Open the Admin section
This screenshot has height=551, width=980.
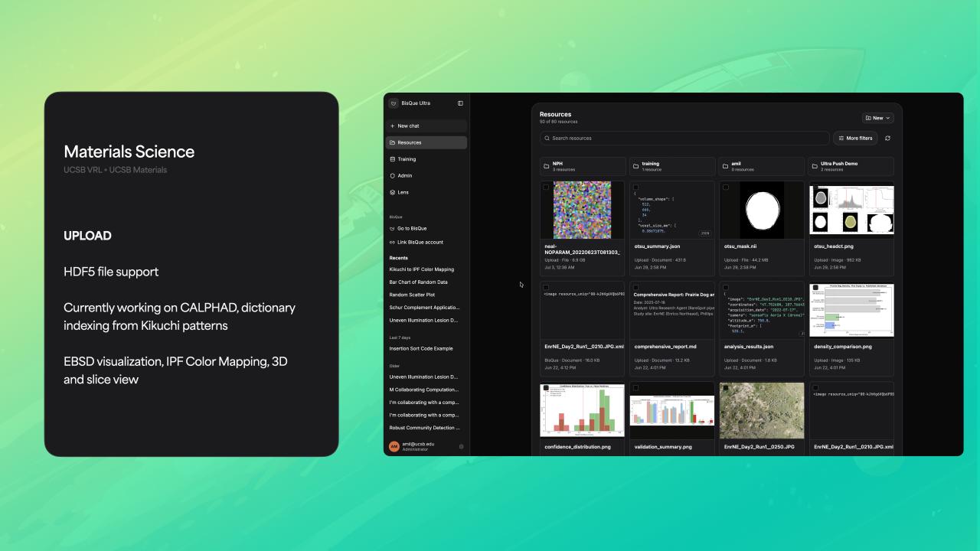pos(426,176)
